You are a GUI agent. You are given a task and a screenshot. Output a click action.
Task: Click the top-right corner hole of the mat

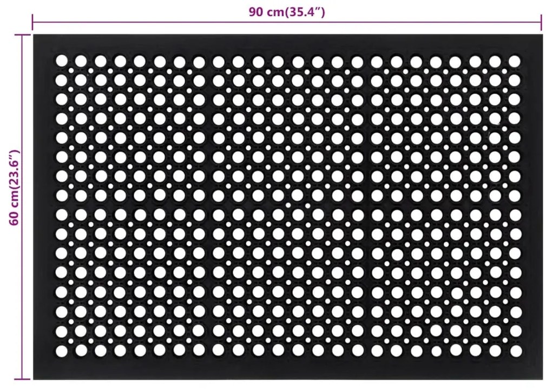coord(514,60)
